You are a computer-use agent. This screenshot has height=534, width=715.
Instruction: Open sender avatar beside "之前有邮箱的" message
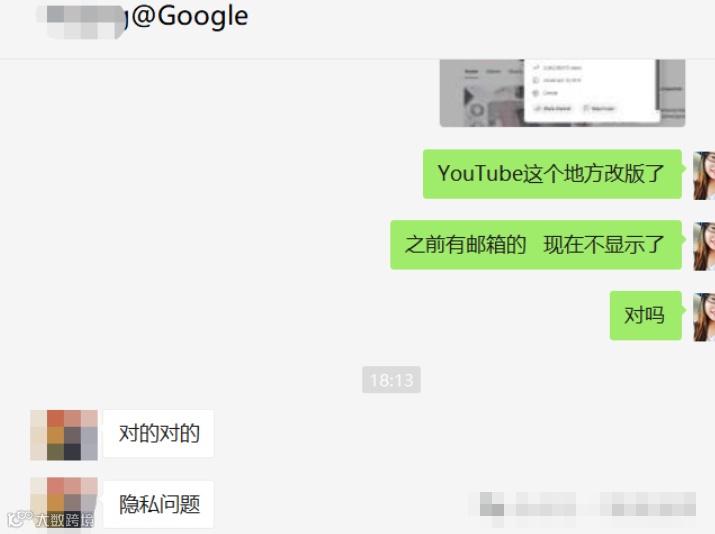704,246
